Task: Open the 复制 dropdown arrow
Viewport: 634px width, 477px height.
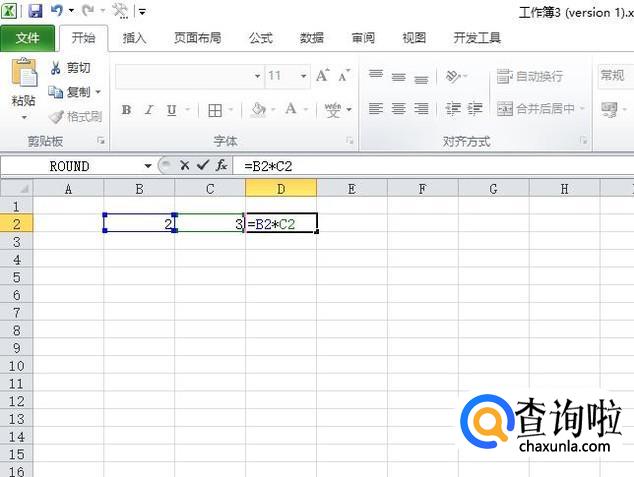Action: pos(98,92)
